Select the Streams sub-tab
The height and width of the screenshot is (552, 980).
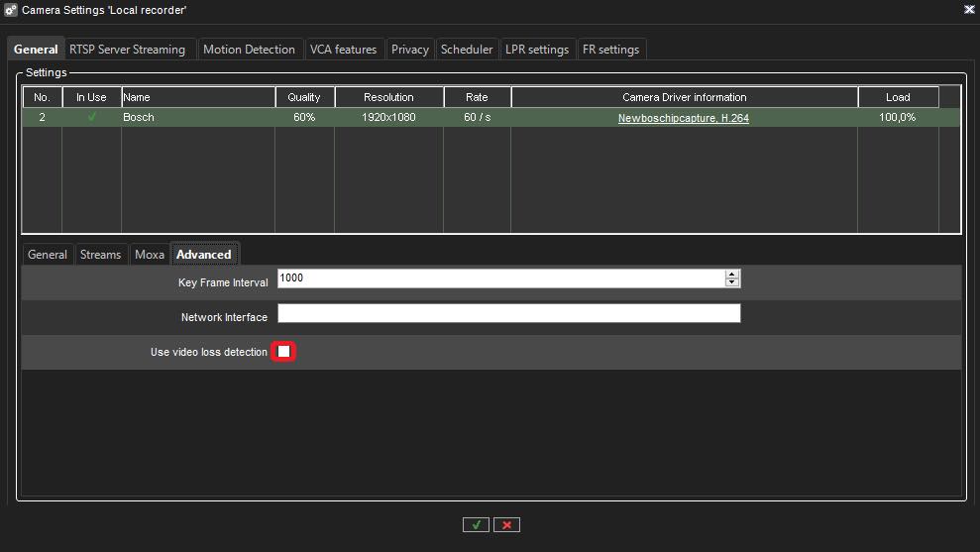pyautogui.click(x=100, y=255)
